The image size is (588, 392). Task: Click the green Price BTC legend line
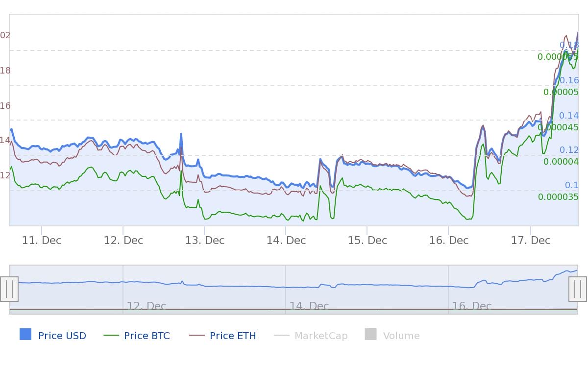pos(111,335)
